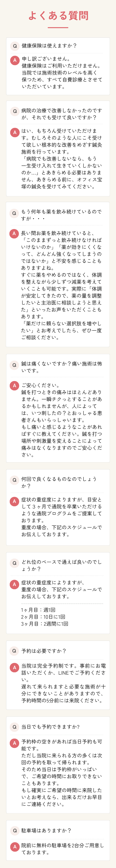The width and height of the screenshot is (116, 868).
Task: Expand the 当日でも予約できますか? question
Action: point(58,727)
